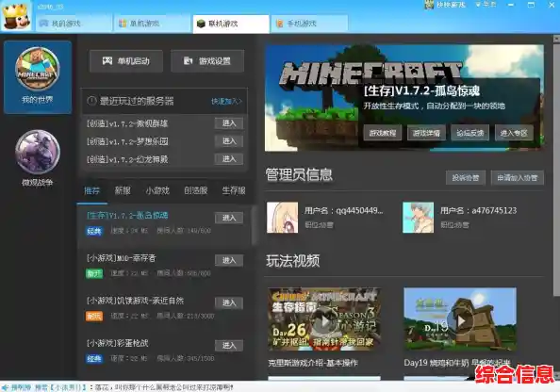Image resolution: width=560 pixels, height=392 pixels.
Task: Open avatar of user qq4450449
Action: pos(282,218)
